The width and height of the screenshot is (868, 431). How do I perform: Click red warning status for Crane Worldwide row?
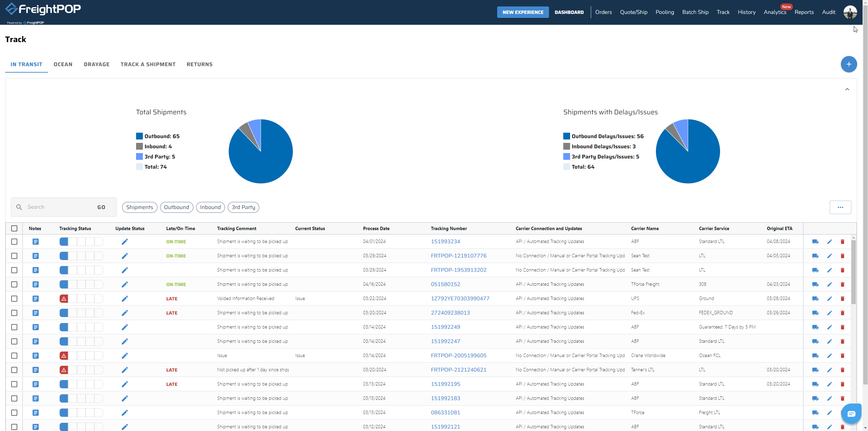tap(64, 356)
